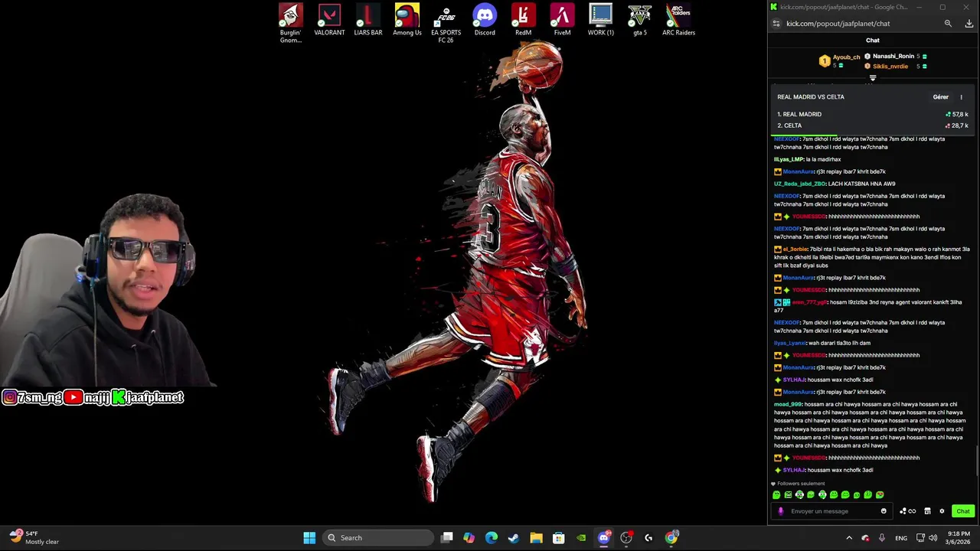Open Copilot from taskbar
The width and height of the screenshot is (980, 551).
click(469, 538)
